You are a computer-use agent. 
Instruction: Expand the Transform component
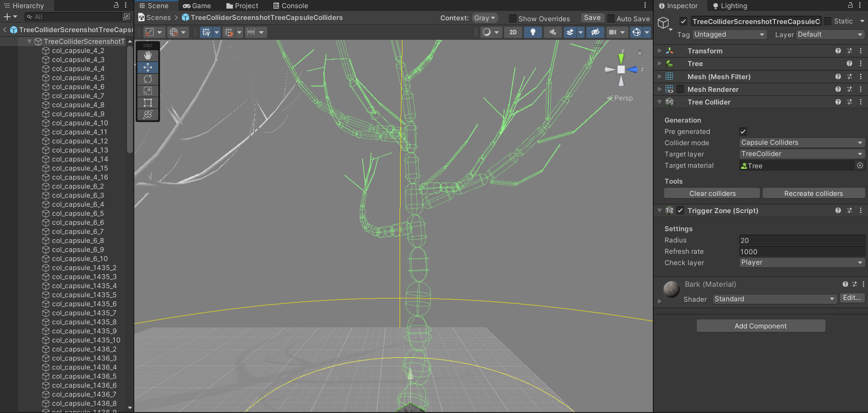pyautogui.click(x=660, y=51)
